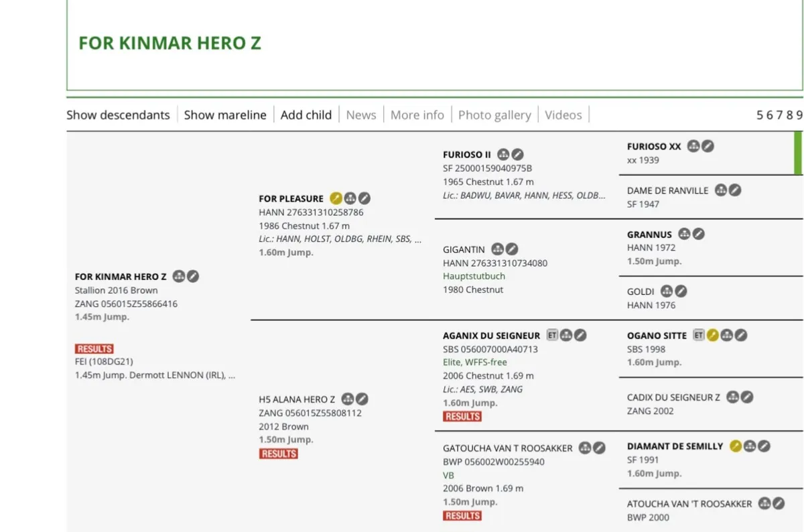Click Add child

(306, 115)
